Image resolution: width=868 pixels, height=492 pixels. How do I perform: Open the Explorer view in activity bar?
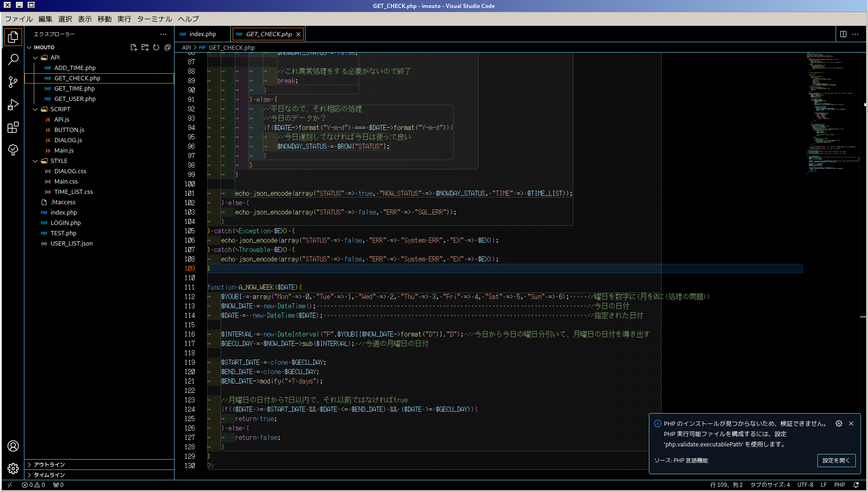pos(13,37)
